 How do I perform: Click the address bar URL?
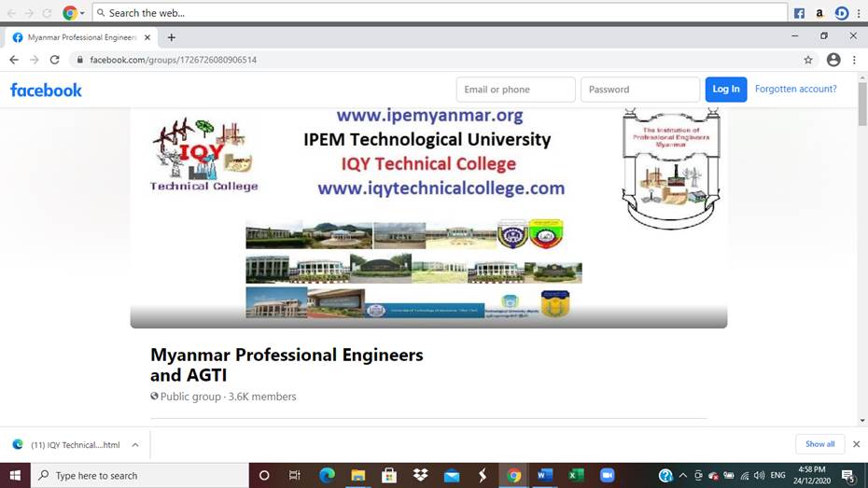[174, 60]
